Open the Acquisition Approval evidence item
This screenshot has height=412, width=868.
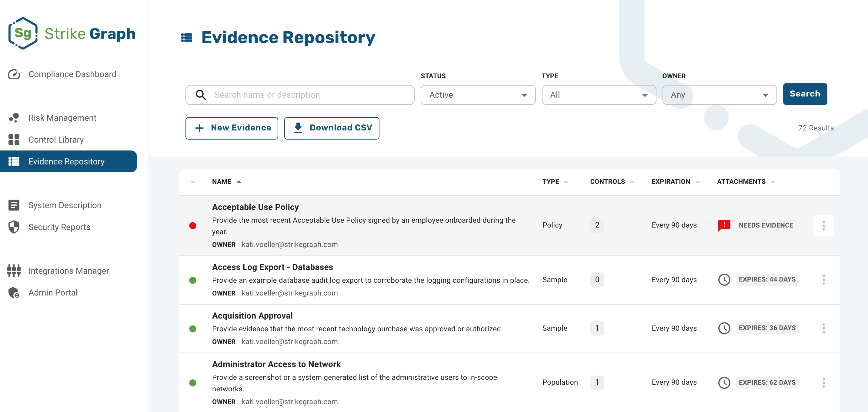pyautogui.click(x=252, y=316)
